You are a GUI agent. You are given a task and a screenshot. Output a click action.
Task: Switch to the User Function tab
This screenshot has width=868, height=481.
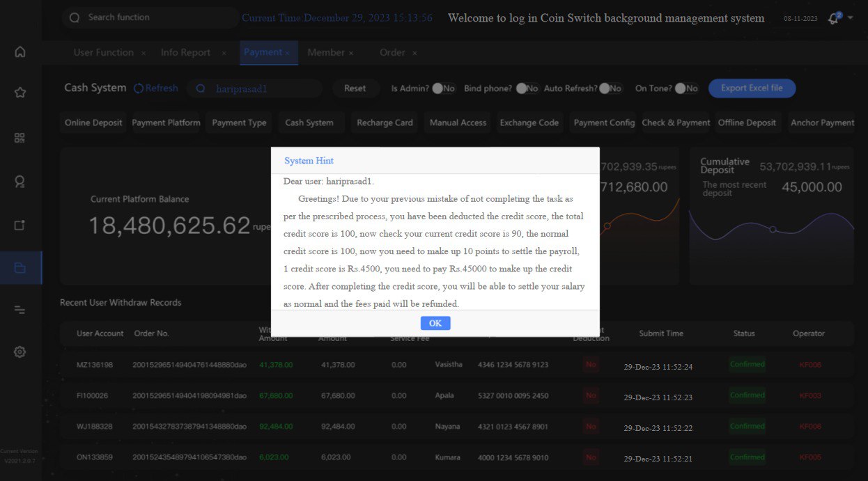tap(104, 52)
